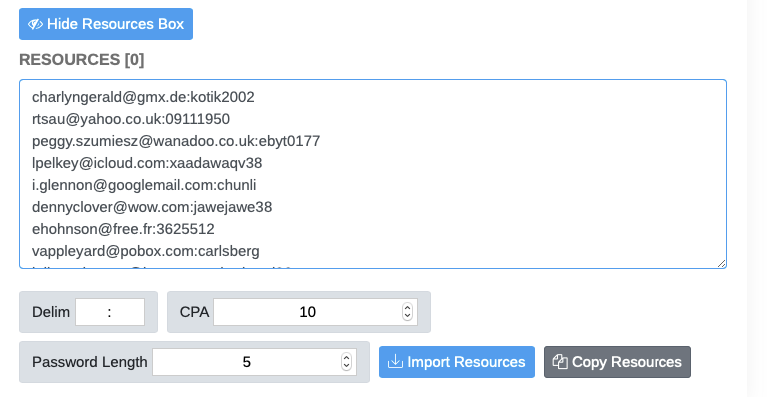The image size is (767, 397).
Task: Click the Delim label
Action: pos(51,312)
